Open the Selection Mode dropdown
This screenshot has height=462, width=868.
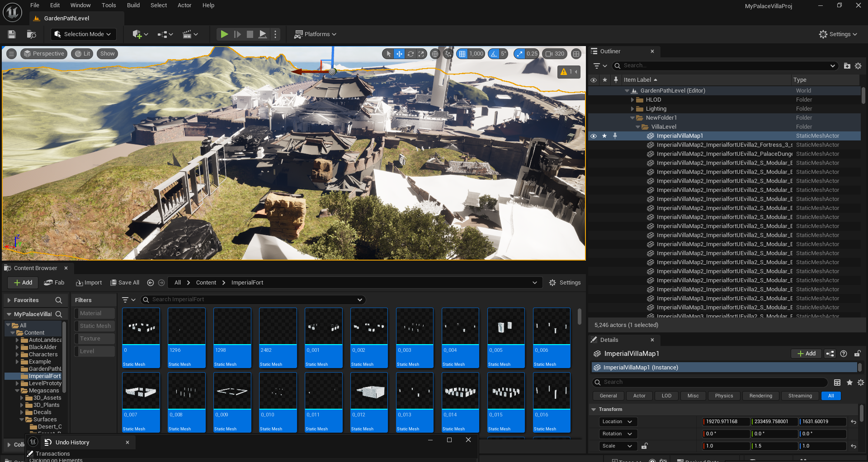83,34
